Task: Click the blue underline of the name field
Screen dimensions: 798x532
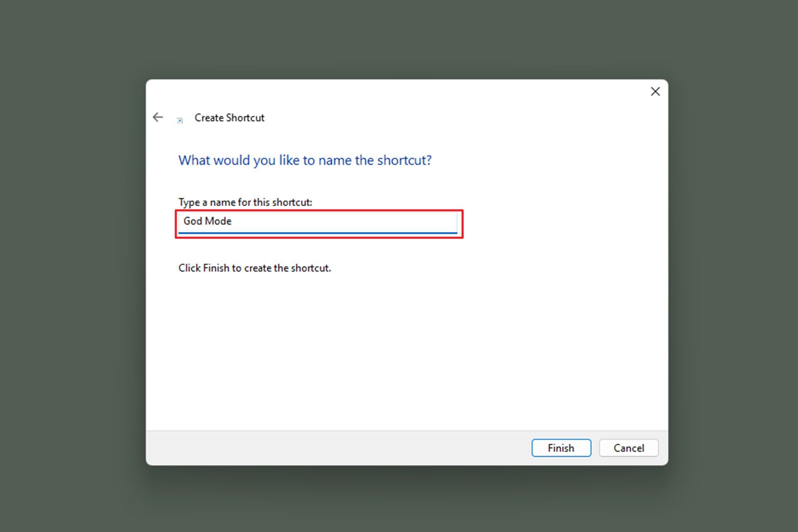Action: coord(318,233)
